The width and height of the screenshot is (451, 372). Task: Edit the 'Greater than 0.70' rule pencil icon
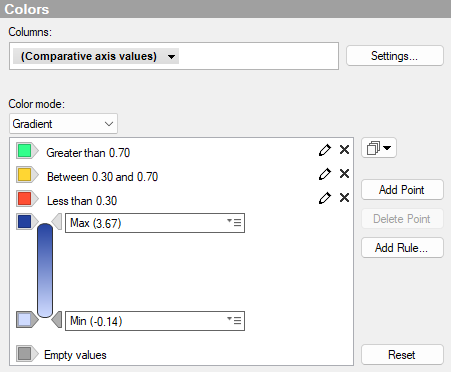[325, 150]
